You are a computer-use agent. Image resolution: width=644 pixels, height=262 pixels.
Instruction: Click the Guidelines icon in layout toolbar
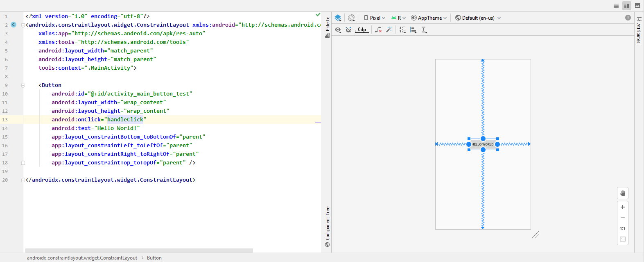(x=424, y=30)
